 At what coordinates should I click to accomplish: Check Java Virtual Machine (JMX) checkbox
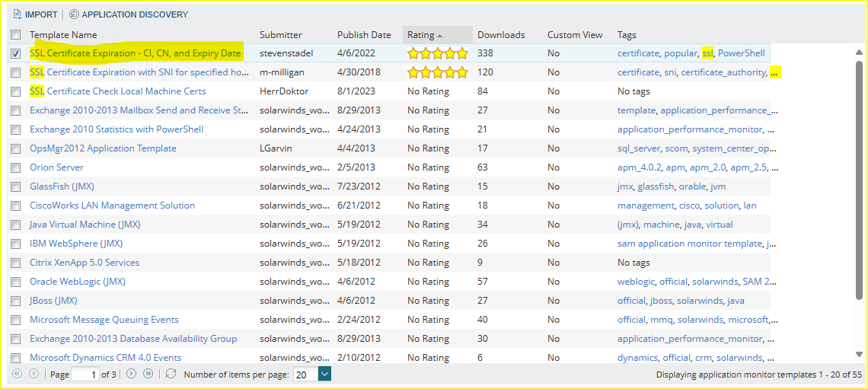[16, 225]
